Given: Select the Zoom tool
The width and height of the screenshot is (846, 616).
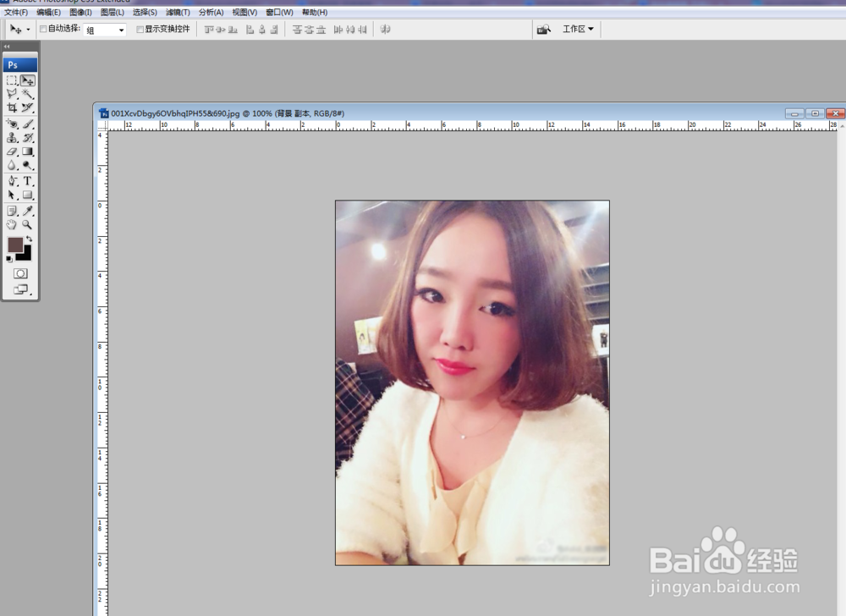Looking at the screenshot, I should pyautogui.click(x=28, y=225).
